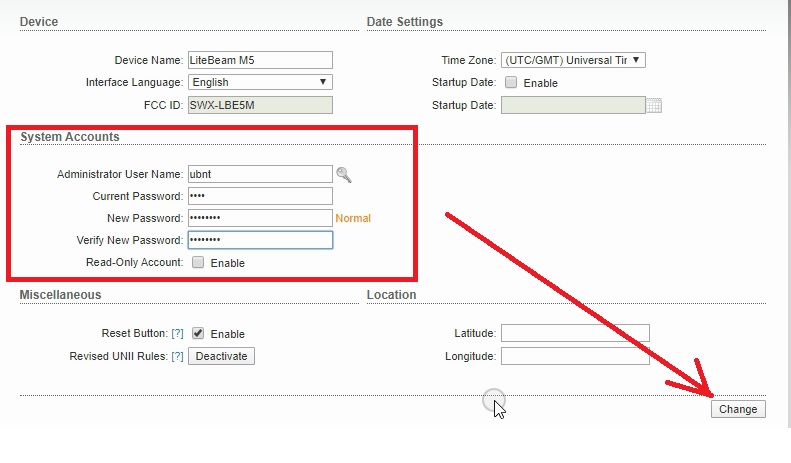Click the System Accounts heading
The image size is (791, 463).
(70, 137)
